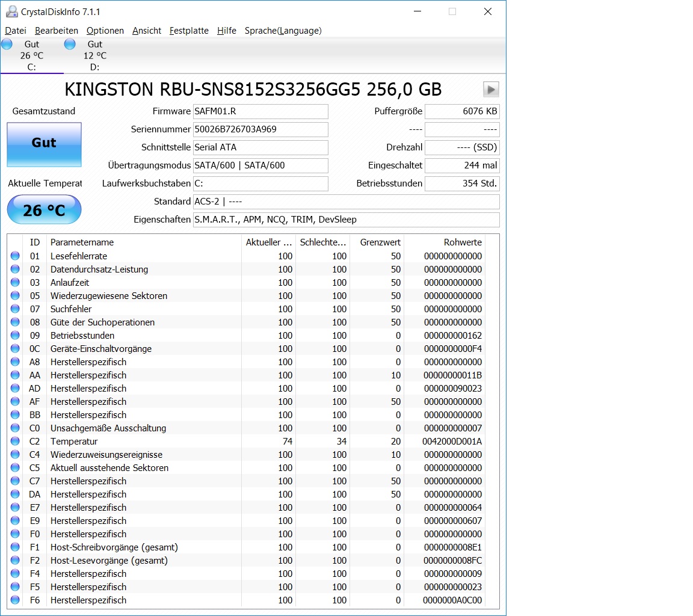The width and height of the screenshot is (693, 616).
Task: Open the Ansicht menu
Action: pyautogui.click(x=146, y=31)
